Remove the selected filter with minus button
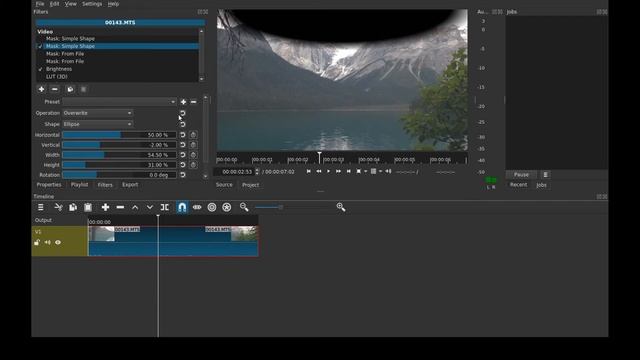The image size is (640, 360). point(55,89)
